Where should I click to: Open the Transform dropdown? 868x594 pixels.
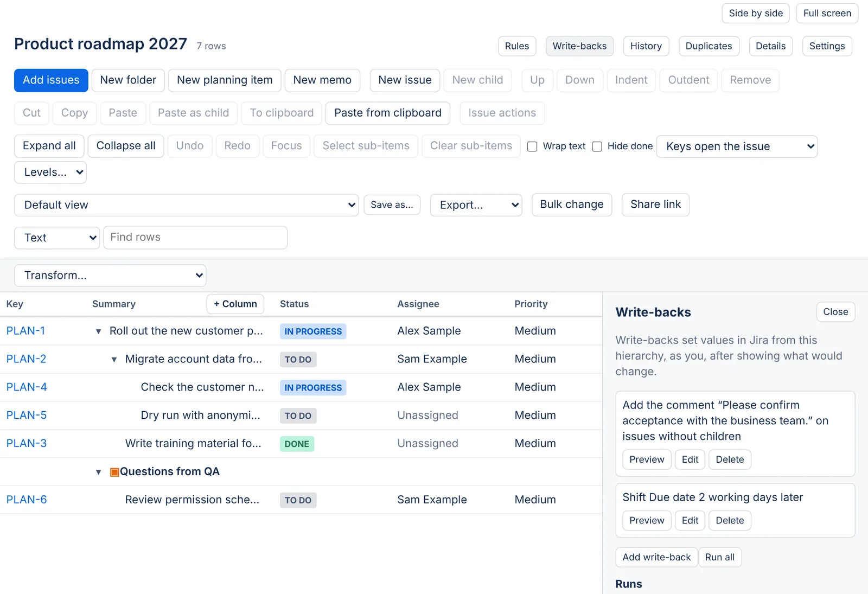[x=110, y=276]
